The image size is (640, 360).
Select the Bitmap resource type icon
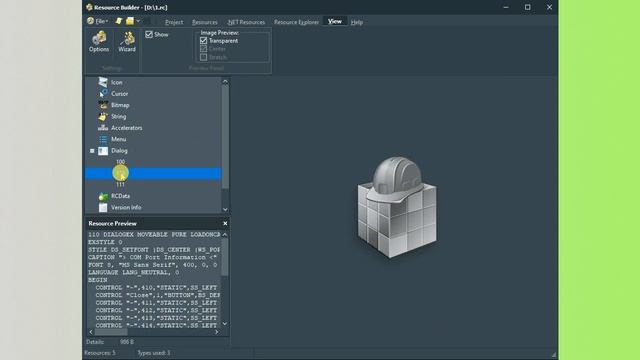[103, 105]
